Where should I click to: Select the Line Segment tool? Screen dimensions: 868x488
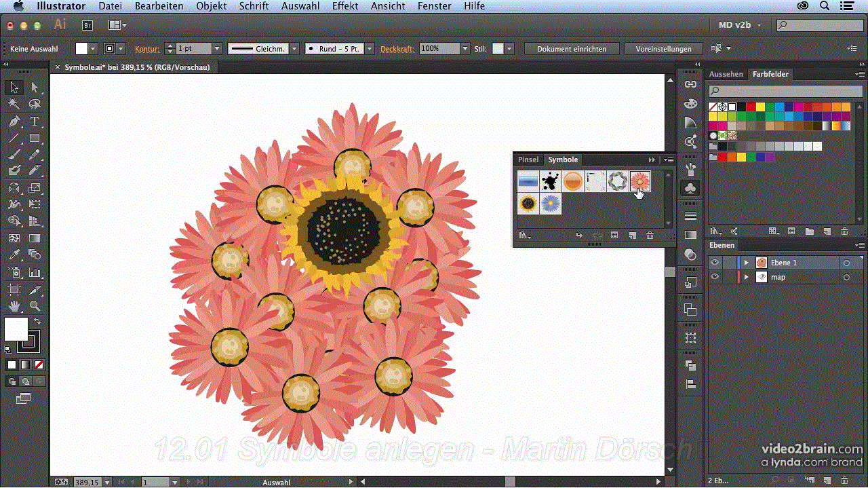(x=14, y=138)
